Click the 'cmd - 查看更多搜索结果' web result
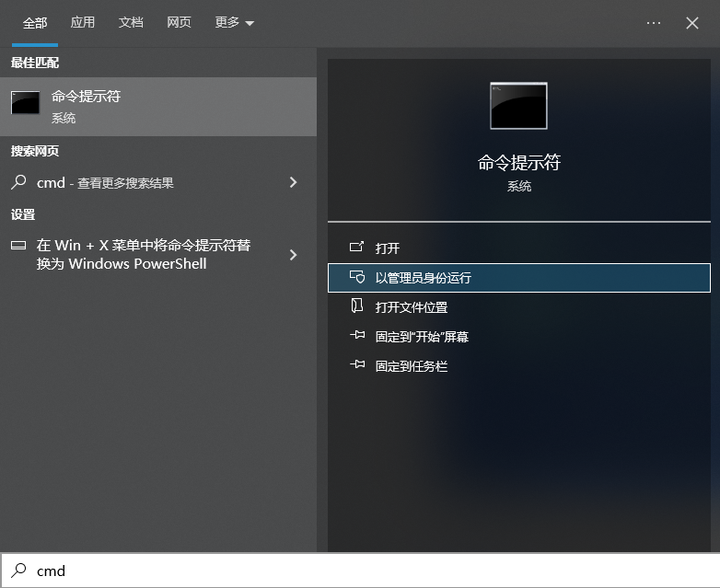The image size is (720, 588). point(158,183)
